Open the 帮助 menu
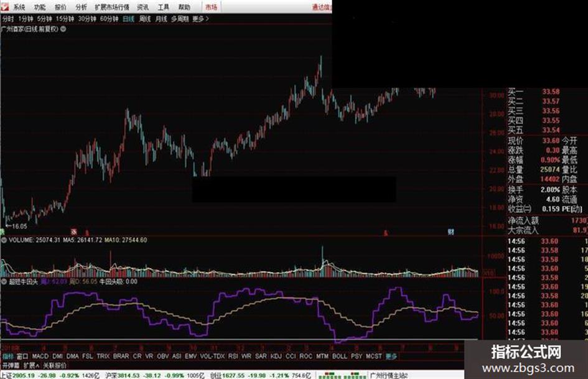588x379 pixels. [x=184, y=7]
